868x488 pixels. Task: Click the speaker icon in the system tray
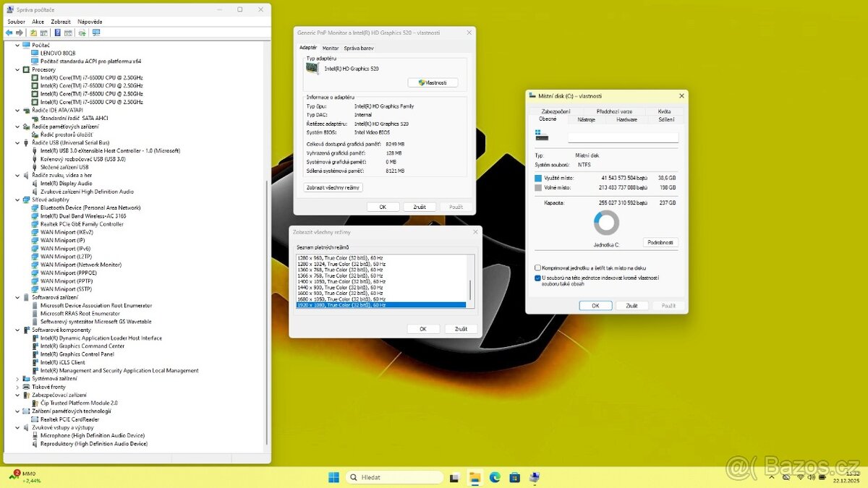tap(812, 477)
